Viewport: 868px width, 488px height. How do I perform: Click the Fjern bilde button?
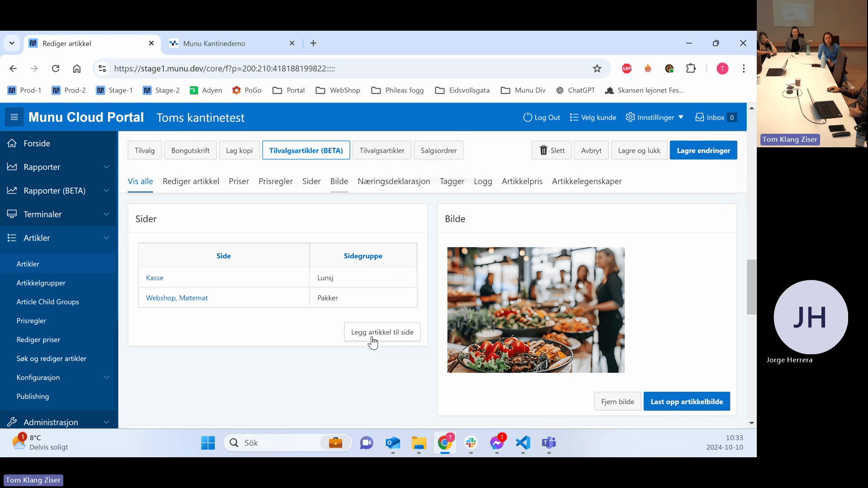(x=618, y=401)
